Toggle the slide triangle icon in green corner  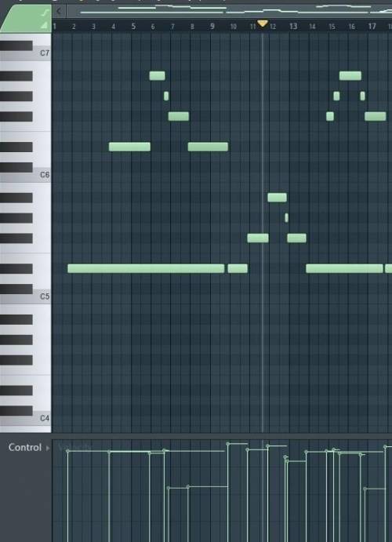(44, 25)
